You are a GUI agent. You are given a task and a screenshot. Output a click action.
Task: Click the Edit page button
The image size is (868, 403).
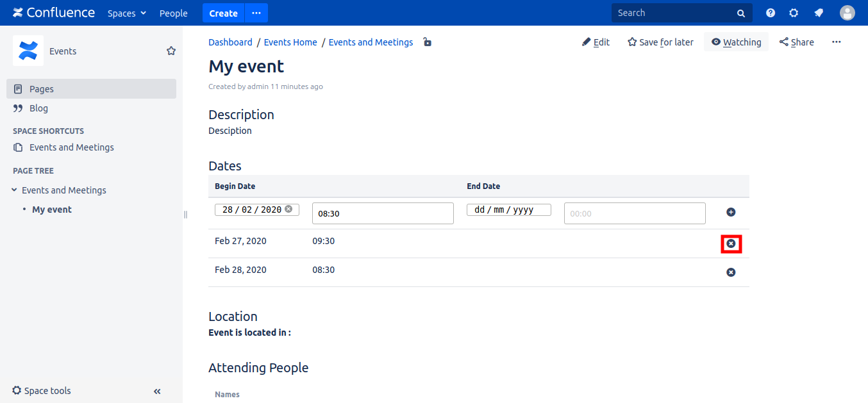(x=596, y=42)
